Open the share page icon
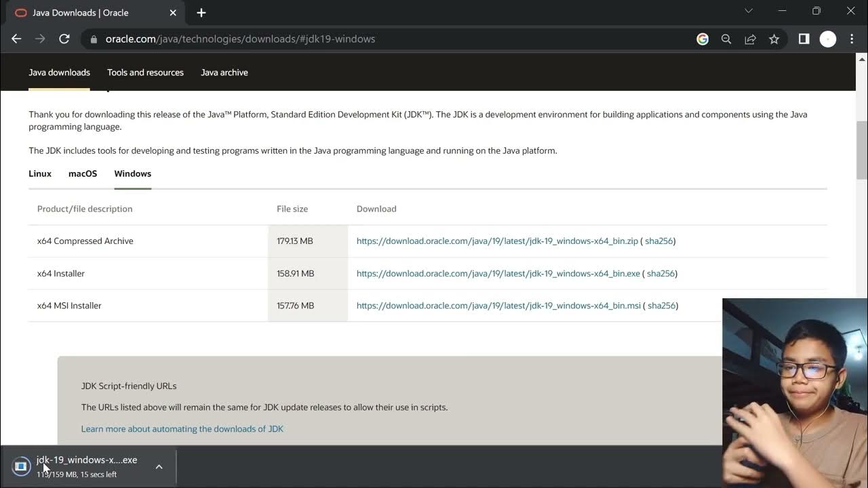868x488 pixels. pos(750,39)
